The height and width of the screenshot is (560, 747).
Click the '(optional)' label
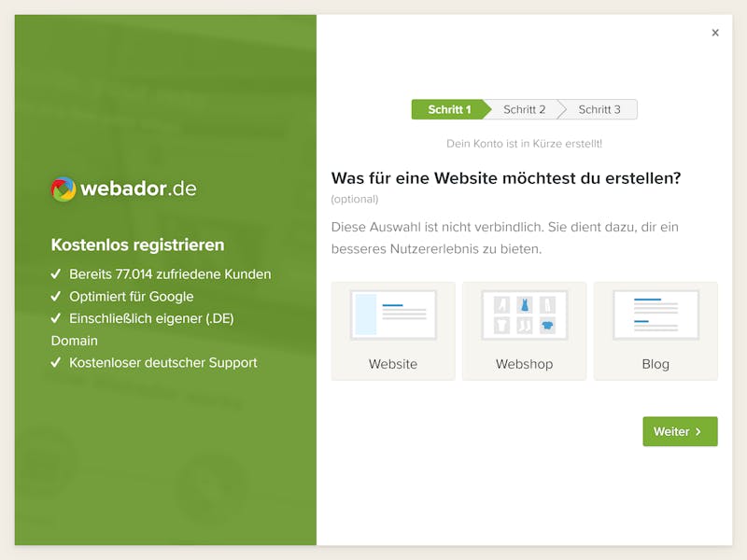point(355,199)
